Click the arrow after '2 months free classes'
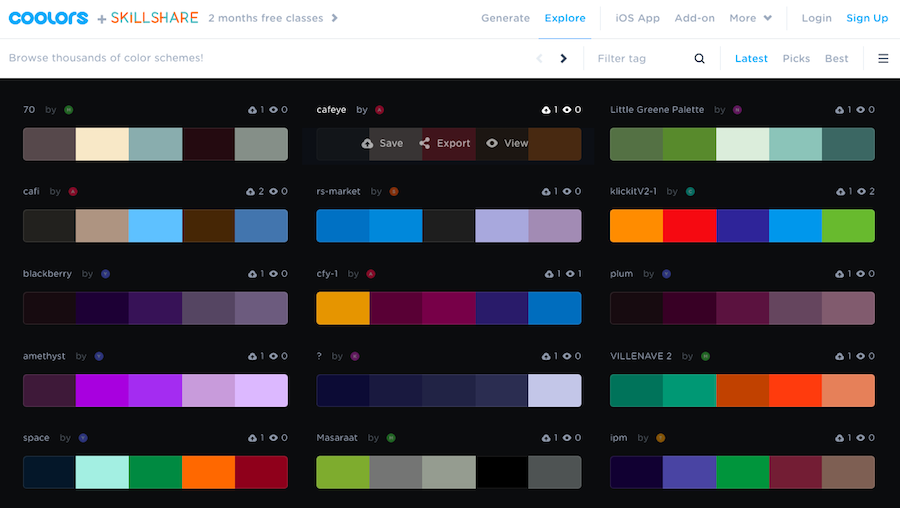The width and height of the screenshot is (900, 508). tap(335, 18)
